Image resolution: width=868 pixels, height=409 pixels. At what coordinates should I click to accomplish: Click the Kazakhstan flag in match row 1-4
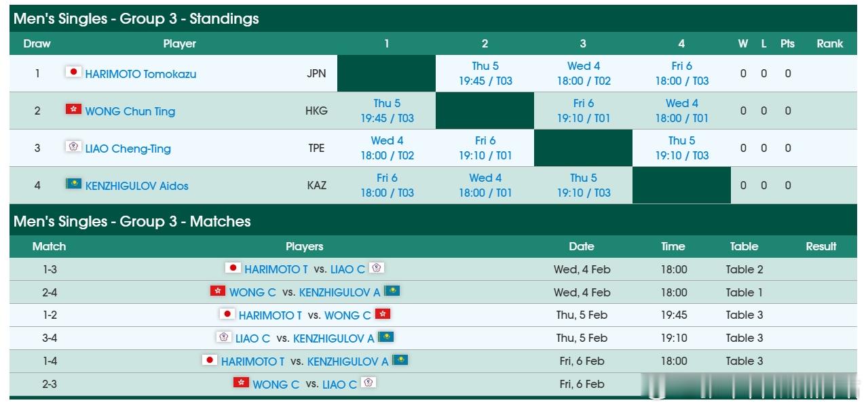tap(400, 361)
